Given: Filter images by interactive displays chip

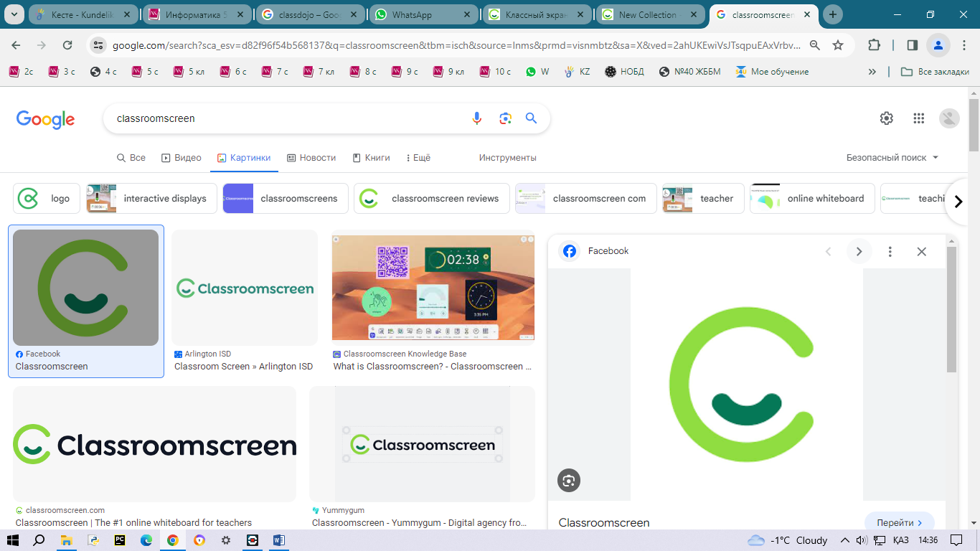Looking at the screenshot, I should coord(151,199).
